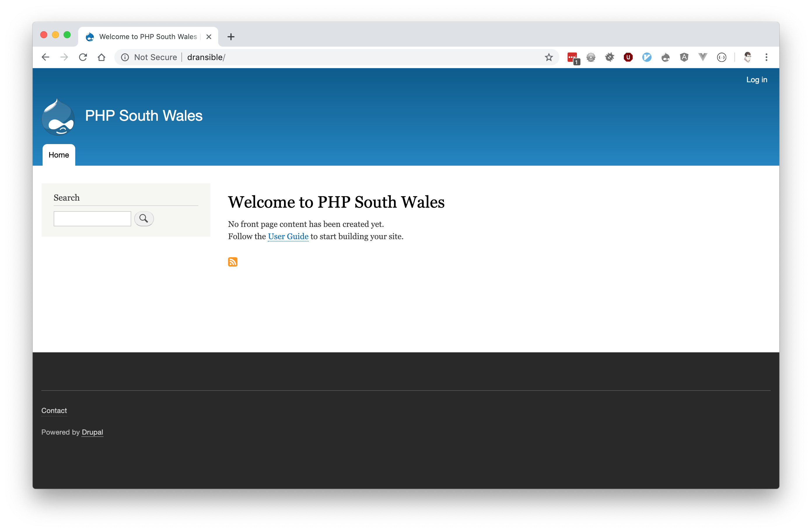Click the RSS feed icon
This screenshot has width=812, height=532.
pos(232,262)
